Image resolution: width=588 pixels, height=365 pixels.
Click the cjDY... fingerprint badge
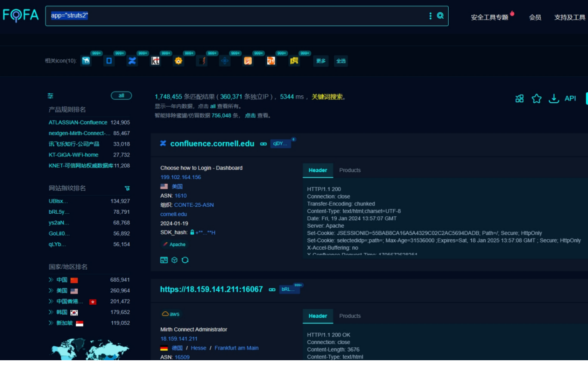tap(280, 144)
